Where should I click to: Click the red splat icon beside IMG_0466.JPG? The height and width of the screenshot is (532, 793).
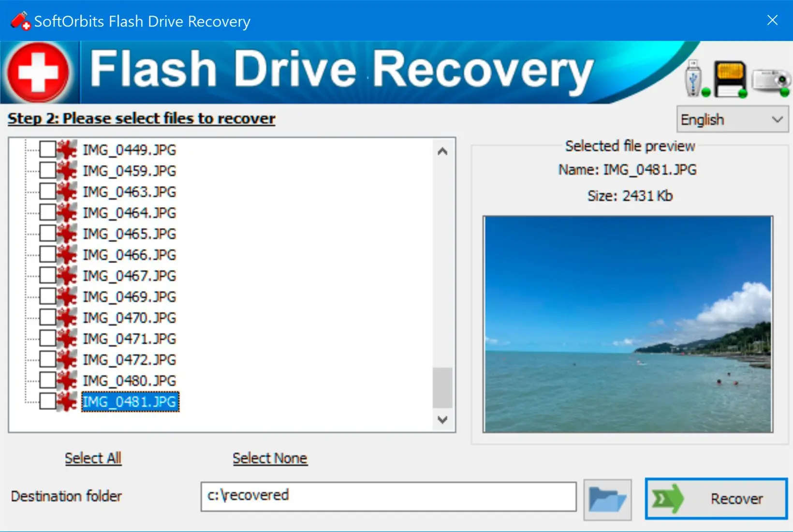pos(67,255)
